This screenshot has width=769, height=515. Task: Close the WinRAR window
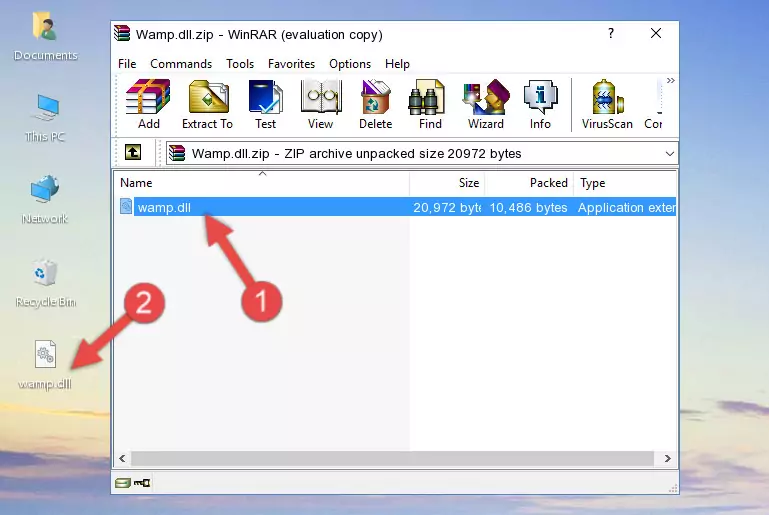[656, 33]
